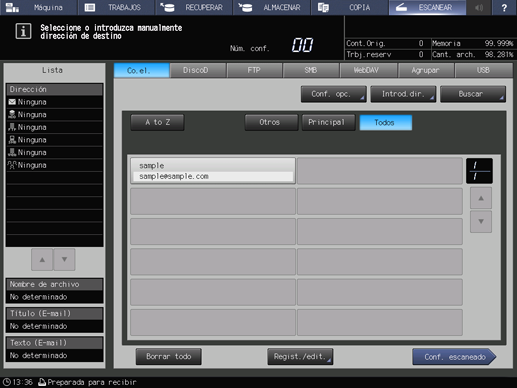This screenshot has height=388, width=517.
Task: Click the fourth Ninguna destination icon
Action: [12, 140]
